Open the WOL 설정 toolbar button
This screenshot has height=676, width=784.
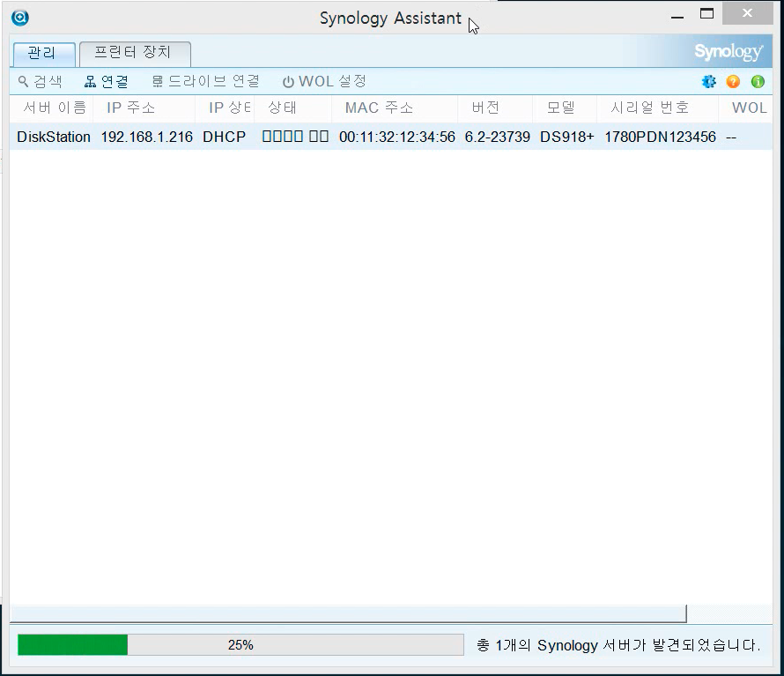(x=324, y=82)
